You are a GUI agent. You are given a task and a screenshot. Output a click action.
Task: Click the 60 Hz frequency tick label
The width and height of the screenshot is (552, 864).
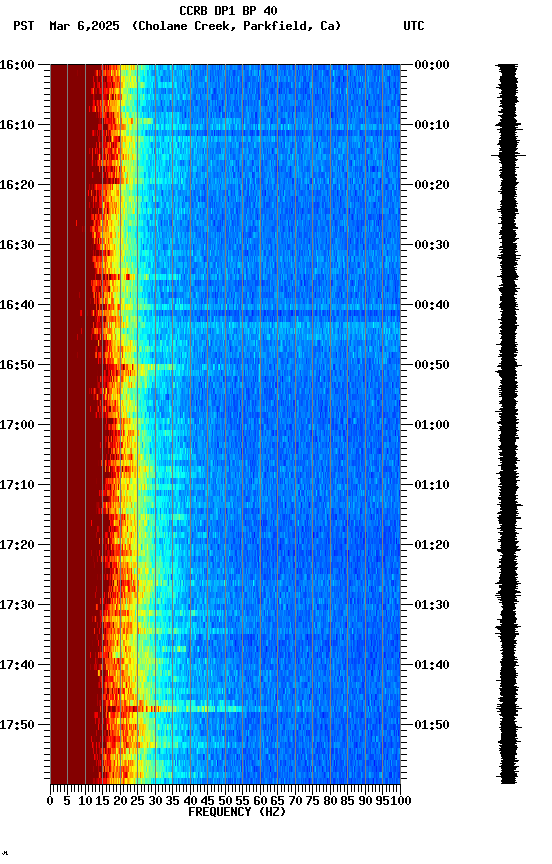coord(260,801)
